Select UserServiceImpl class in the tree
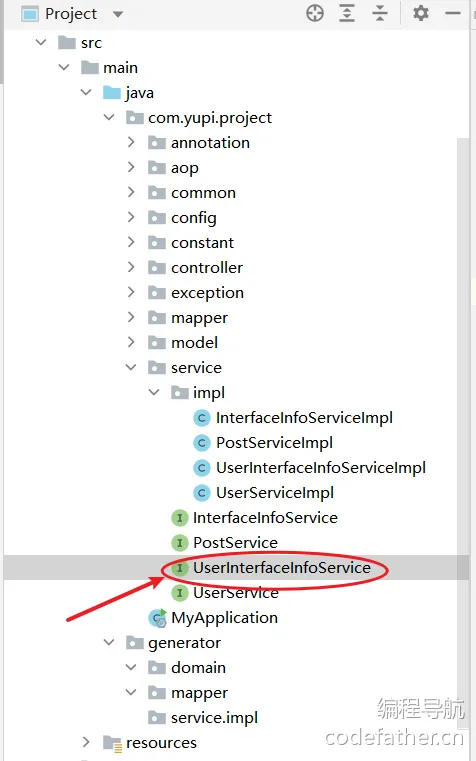This screenshot has height=761, width=476. pyautogui.click(x=275, y=493)
